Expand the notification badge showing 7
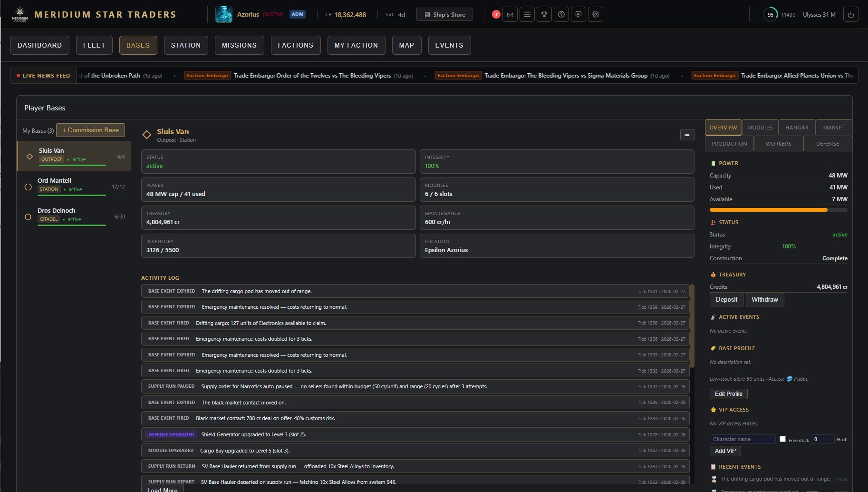 point(496,14)
